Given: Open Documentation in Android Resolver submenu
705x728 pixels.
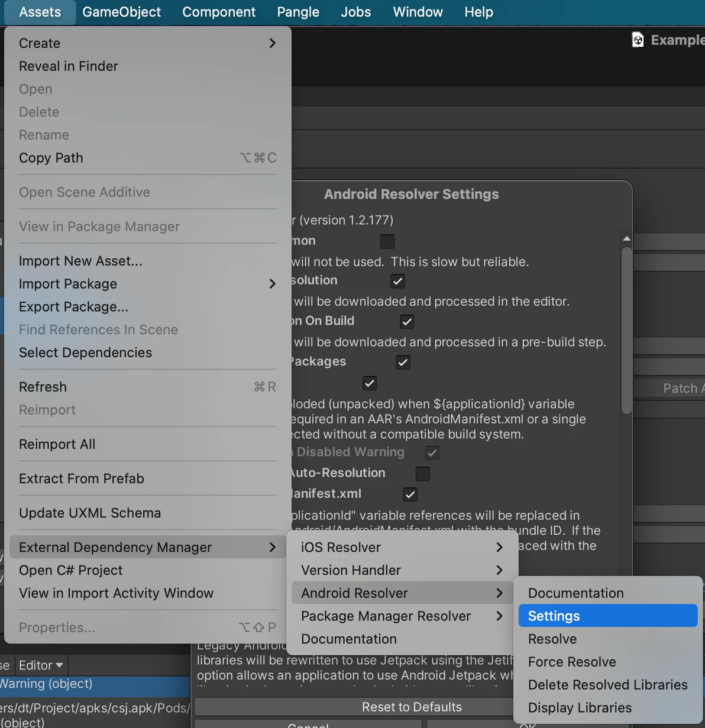Looking at the screenshot, I should [x=608, y=593].
